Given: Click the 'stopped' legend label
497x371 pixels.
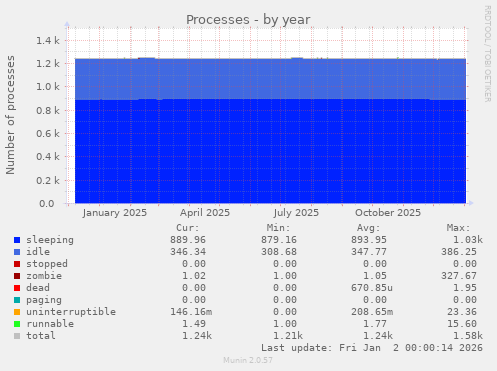Looking at the screenshot, I should [47, 264].
